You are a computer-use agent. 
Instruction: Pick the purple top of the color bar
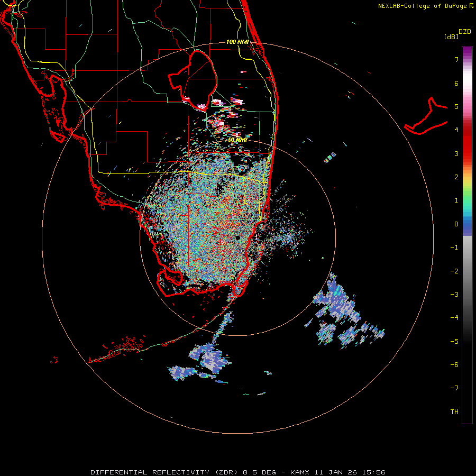pos(467,52)
